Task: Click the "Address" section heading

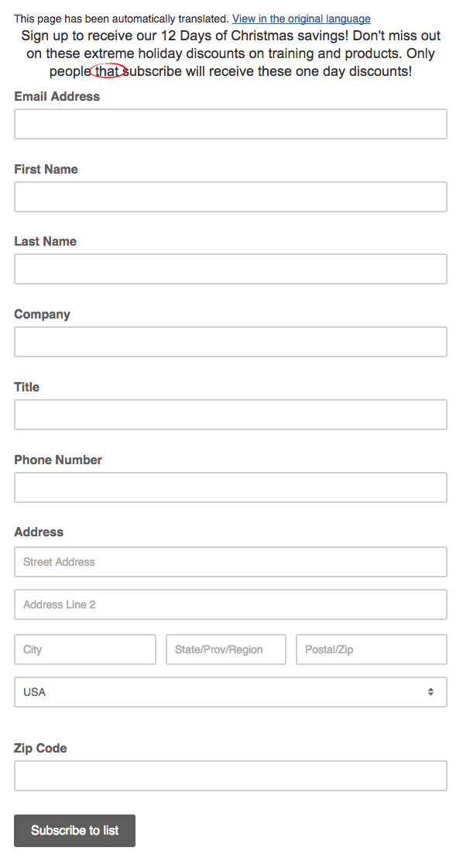Action: (39, 532)
